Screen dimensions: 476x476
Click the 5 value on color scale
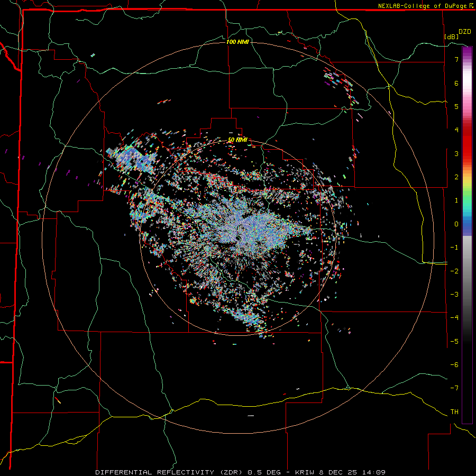(456, 106)
